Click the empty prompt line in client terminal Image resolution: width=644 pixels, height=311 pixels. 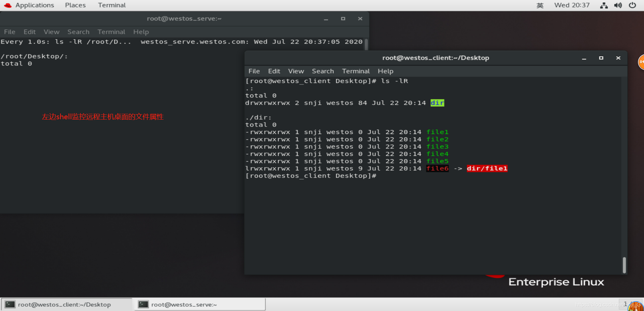311,176
